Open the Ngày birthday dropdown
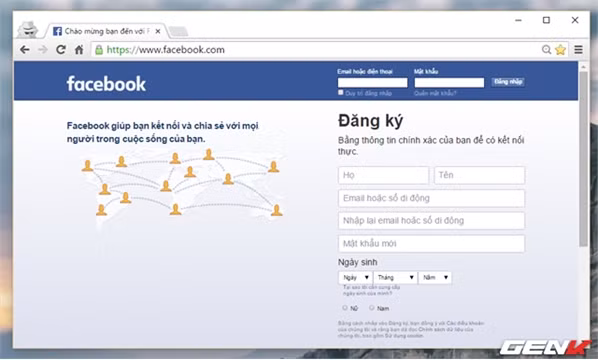 [x=355, y=277]
